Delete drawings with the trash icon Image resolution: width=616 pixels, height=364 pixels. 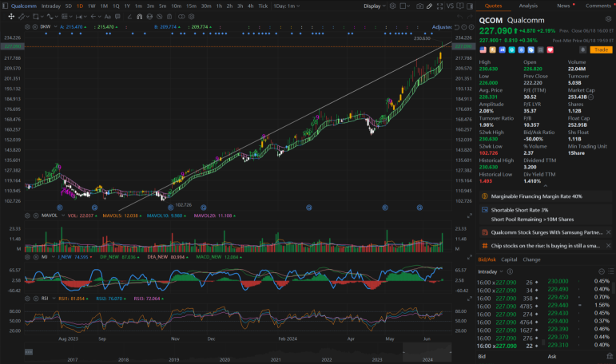point(169,17)
